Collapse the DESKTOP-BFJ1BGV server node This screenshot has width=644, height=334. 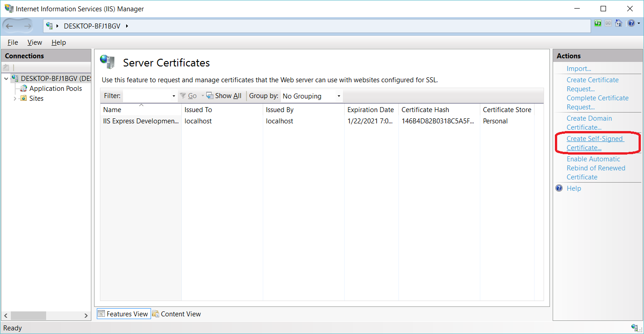point(6,79)
